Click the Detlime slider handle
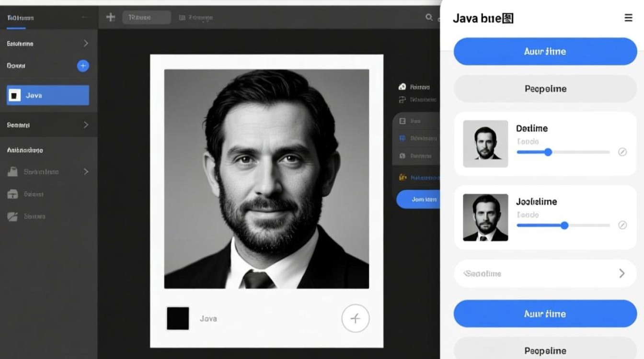The image size is (644, 359). (548, 152)
